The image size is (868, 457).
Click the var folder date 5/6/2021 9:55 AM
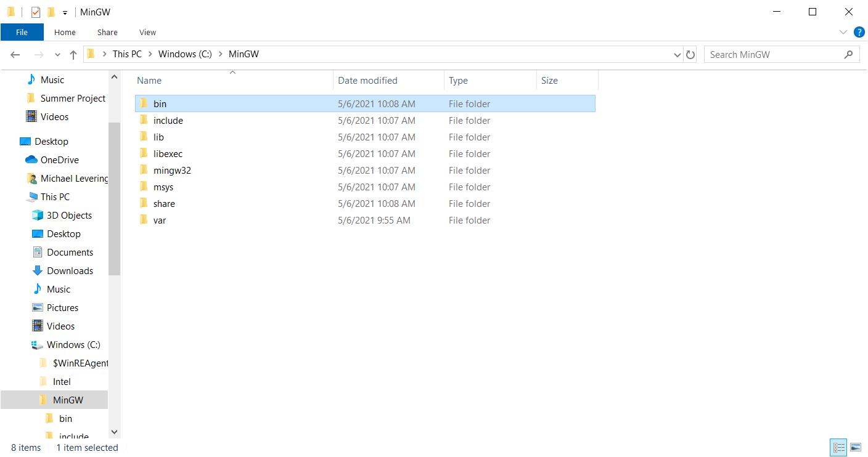click(x=374, y=220)
